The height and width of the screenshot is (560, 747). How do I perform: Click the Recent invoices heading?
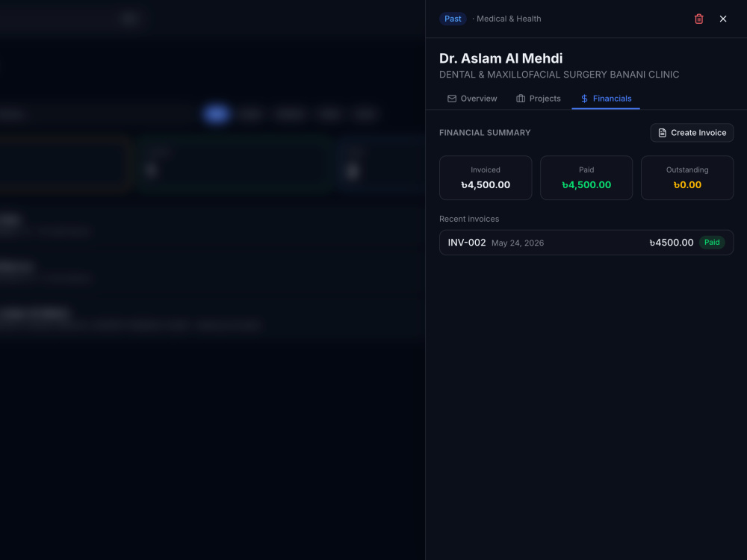469,219
